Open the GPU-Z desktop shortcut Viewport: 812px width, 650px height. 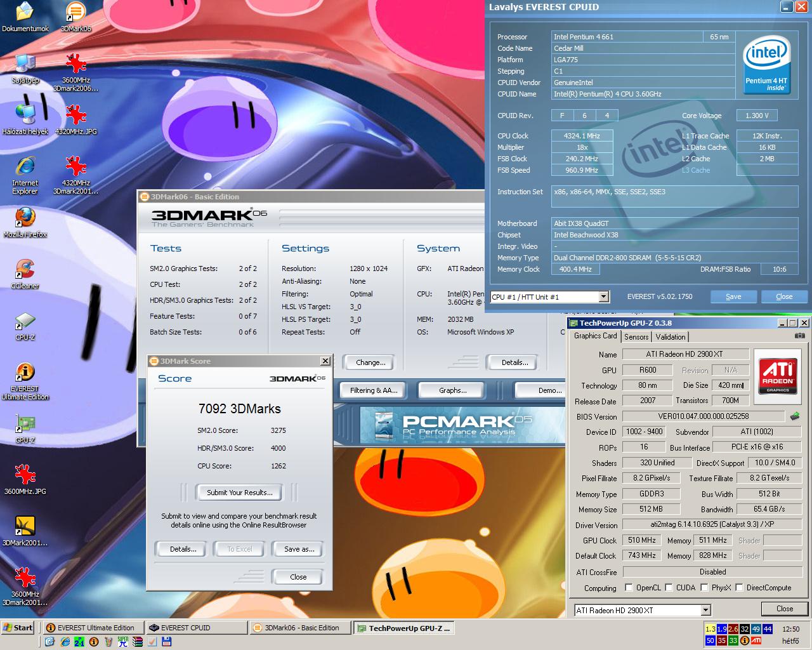coord(25,428)
